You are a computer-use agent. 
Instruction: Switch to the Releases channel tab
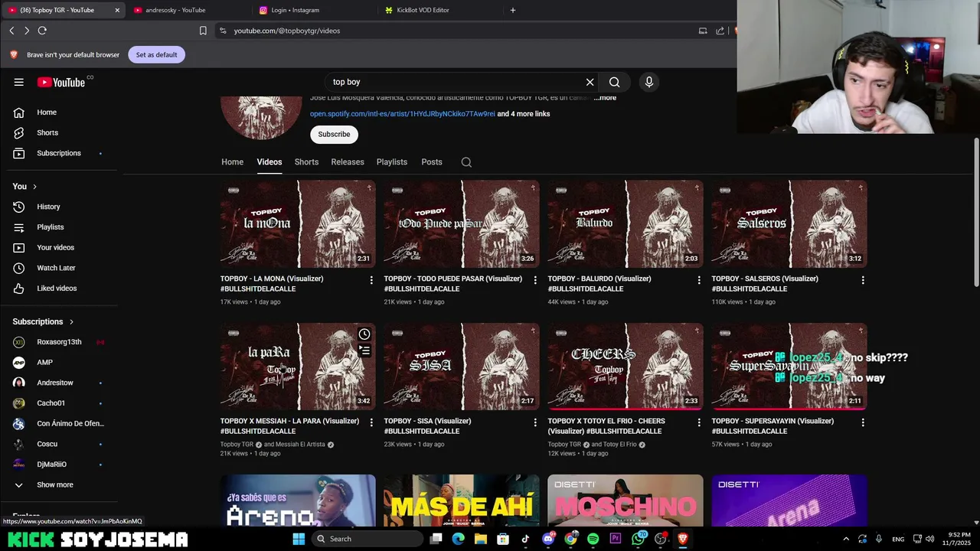point(348,162)
